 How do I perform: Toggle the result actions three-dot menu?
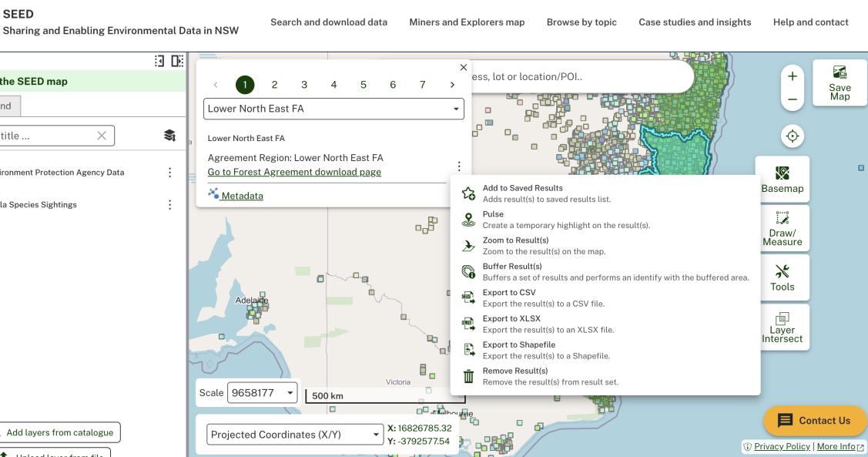click(459, 166)
